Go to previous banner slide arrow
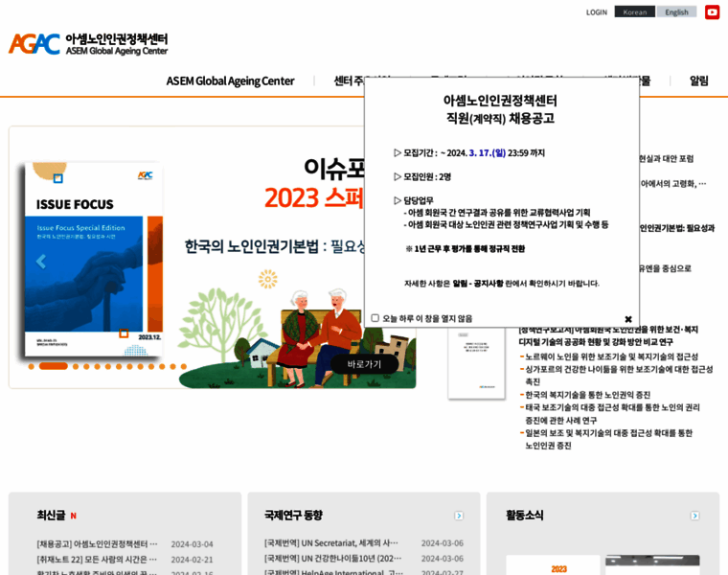This screenshot has height=575, width=728. click(41, 262)
